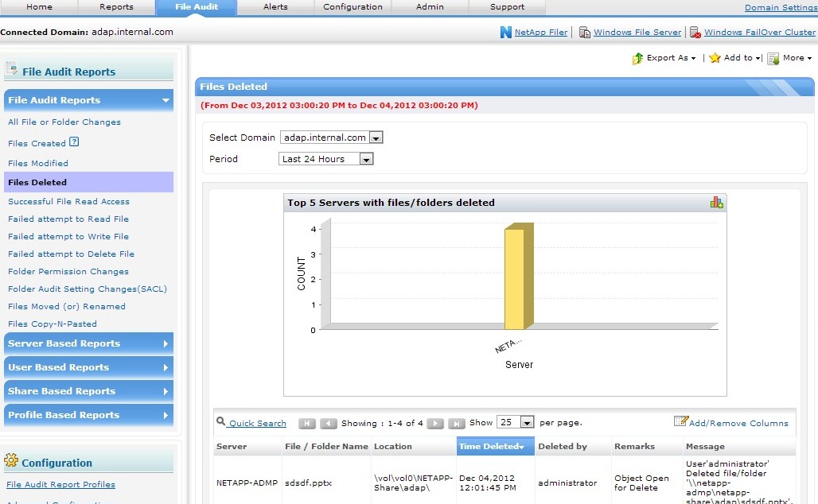The width and height of the screenshot is (818, 504).
Task: Click the NetApp Filer logo icon
Action: point(505,33)
